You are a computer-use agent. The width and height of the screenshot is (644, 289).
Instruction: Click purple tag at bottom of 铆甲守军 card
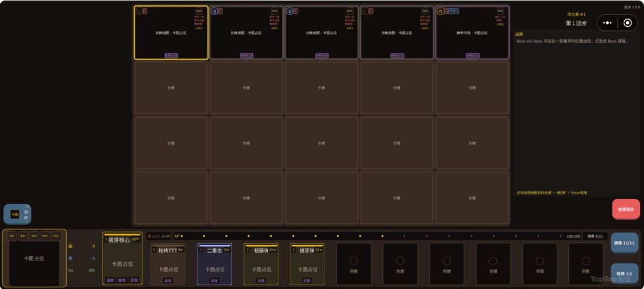click(x=472, y=55)
